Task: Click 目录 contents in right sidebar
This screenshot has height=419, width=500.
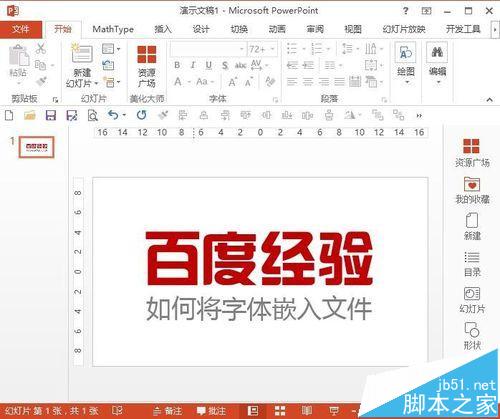Action: [472, 264]
